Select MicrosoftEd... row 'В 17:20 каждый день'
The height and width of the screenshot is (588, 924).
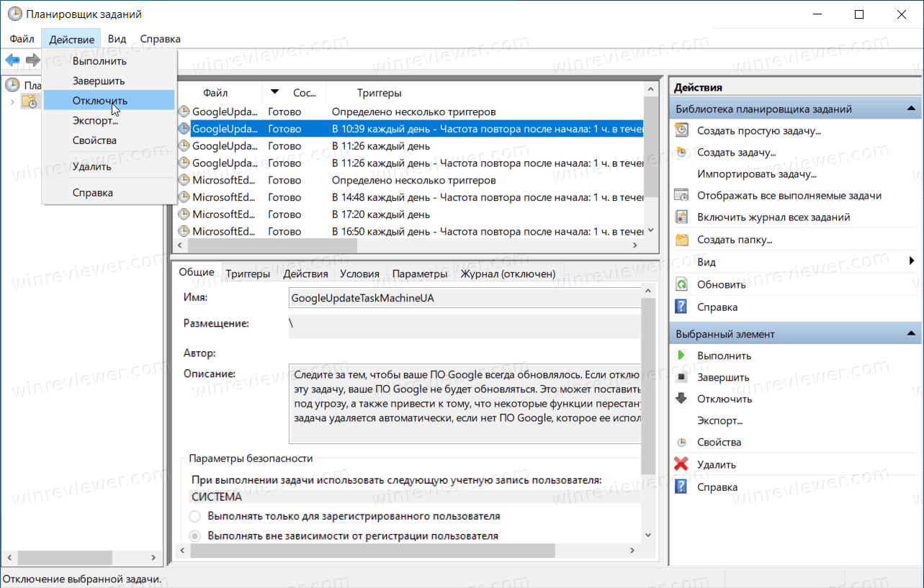point(410,214)
